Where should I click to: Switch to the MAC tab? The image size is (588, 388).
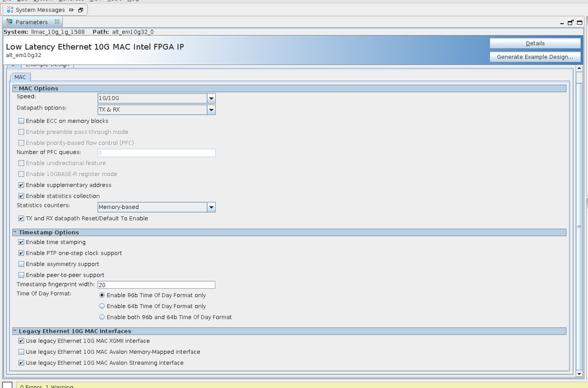(20, 77)
